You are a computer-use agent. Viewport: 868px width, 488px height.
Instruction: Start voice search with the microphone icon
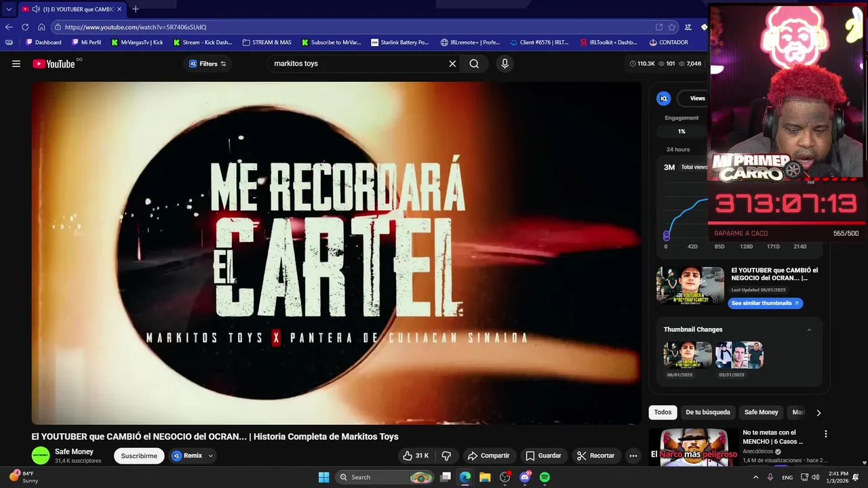505,64
